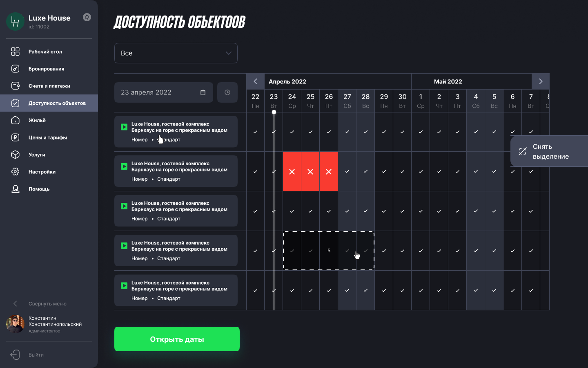
Task: Advance calendar with right arrow
Action: [x=541, y=81]
